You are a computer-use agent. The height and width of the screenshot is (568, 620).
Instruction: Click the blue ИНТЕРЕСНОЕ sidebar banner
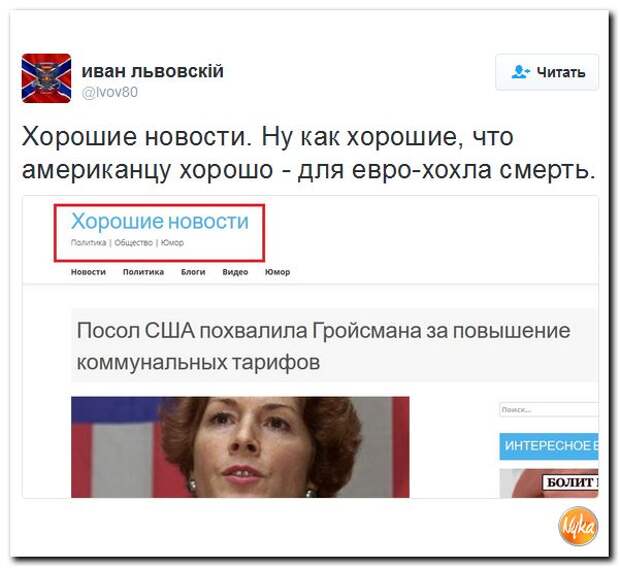pos(549,446)
